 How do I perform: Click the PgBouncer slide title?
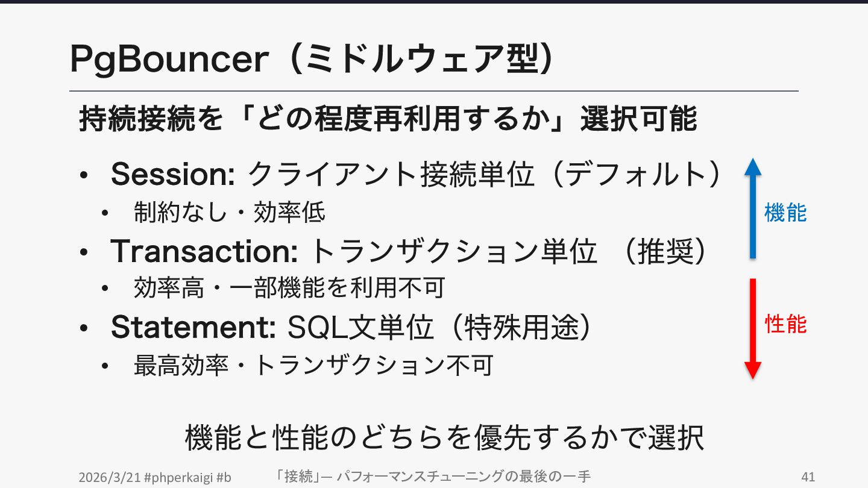tap(311, 60)
